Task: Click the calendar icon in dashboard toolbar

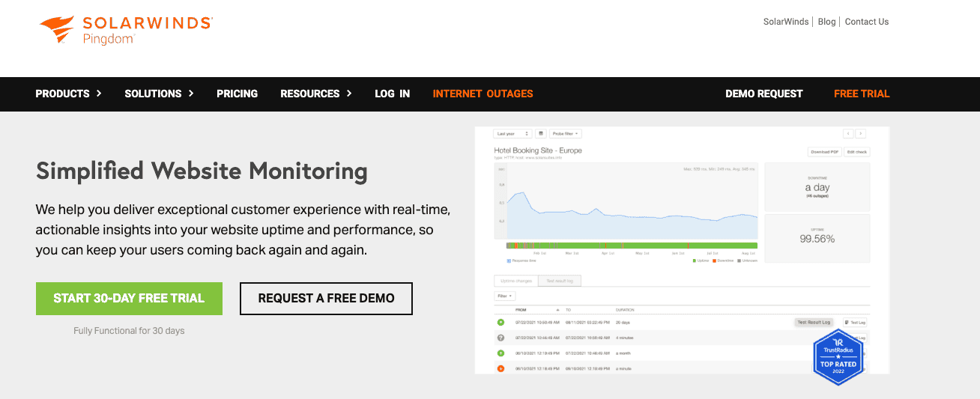Action: pyautogui.click(x=541, y=133)
